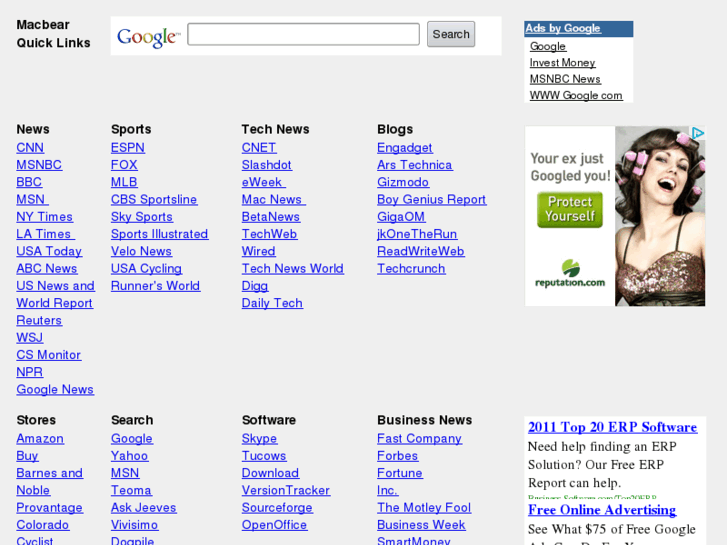Open the Provantage store link
727x545 pixels.
pyautogui.click(x=50, y=507)
